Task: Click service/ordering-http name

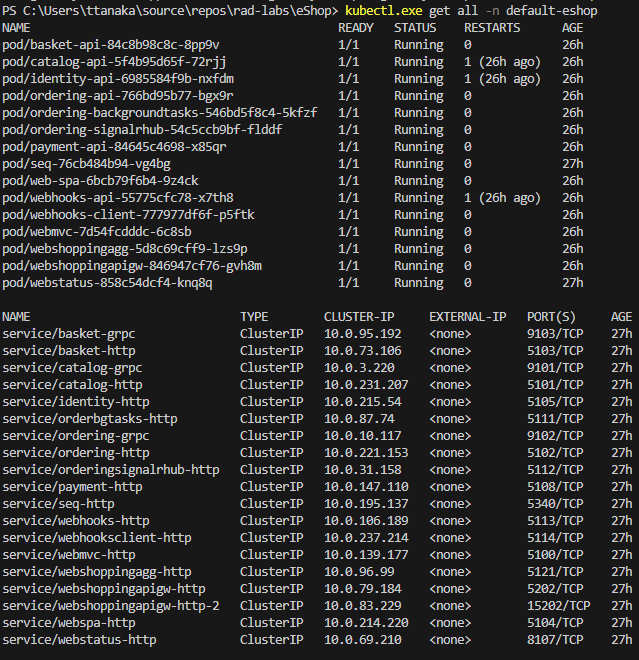Action: (76, 453)
